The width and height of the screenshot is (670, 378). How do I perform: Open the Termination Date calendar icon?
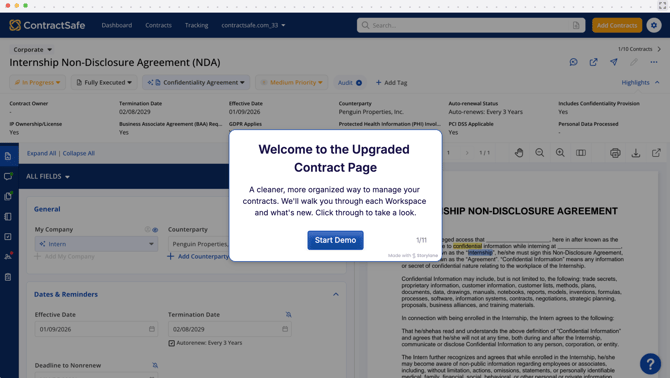pyautogui.click(x=285, y=329)
